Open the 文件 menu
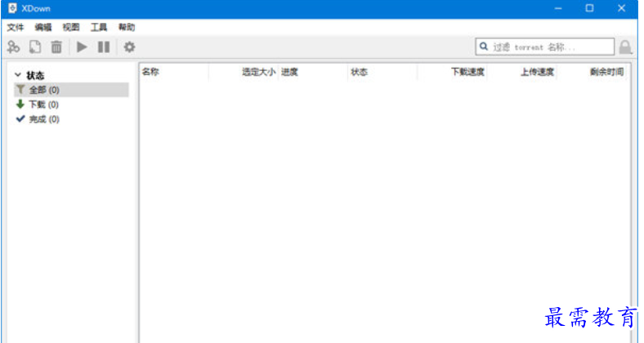The image size is (644, 343). (16, 27)
